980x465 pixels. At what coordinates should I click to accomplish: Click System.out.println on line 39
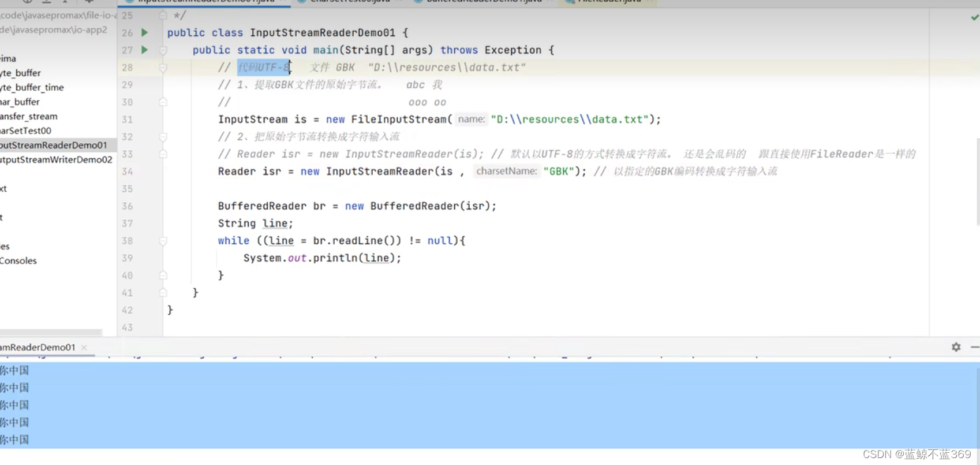coord(300,258)
